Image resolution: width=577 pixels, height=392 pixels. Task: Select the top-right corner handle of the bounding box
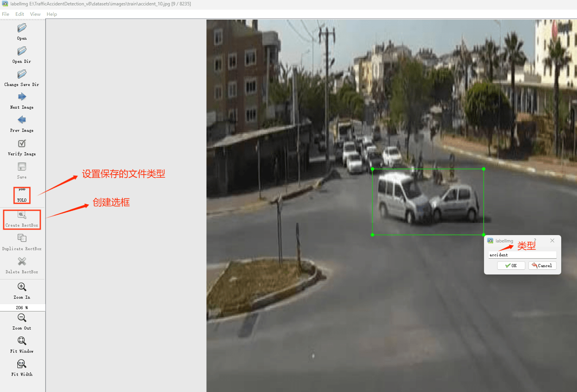(484, 169)
